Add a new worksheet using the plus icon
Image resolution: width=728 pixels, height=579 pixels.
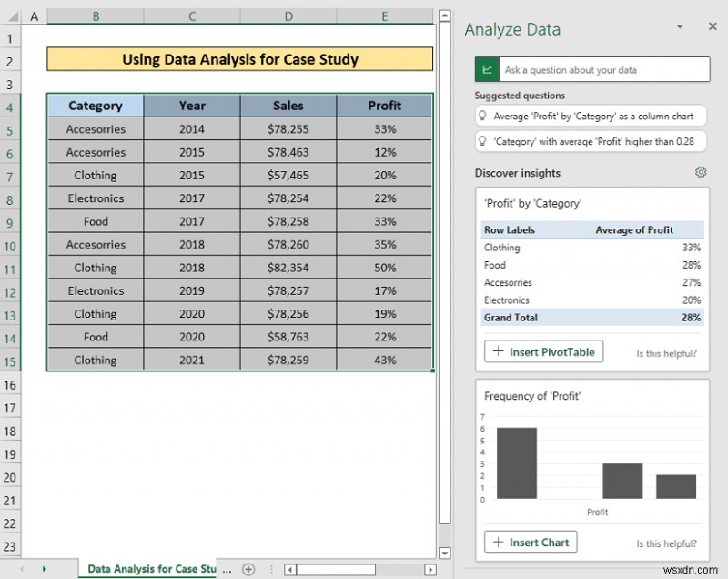click(248, 568)
